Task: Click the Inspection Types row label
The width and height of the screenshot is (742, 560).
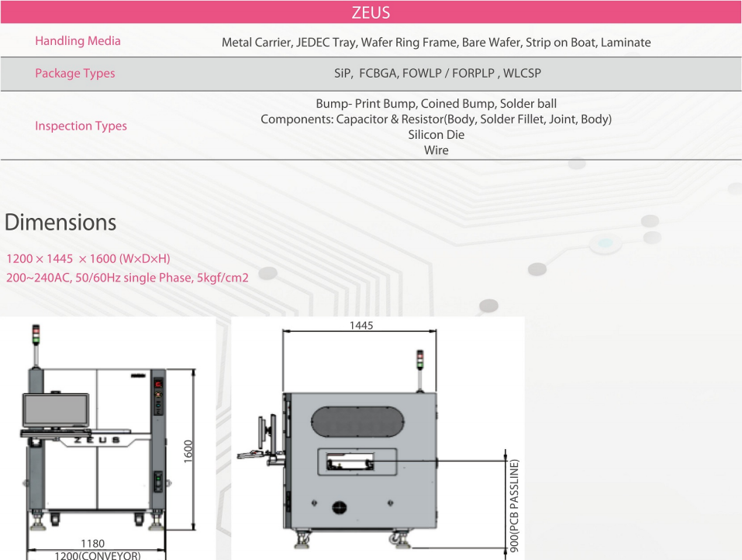Action: pos(81,126)
